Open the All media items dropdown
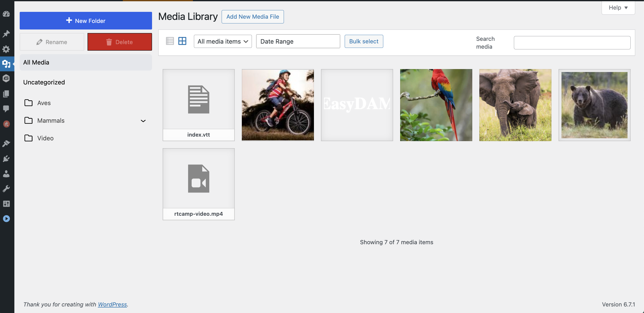The width and height of the screenshot is (644, 313). (223, 41)
